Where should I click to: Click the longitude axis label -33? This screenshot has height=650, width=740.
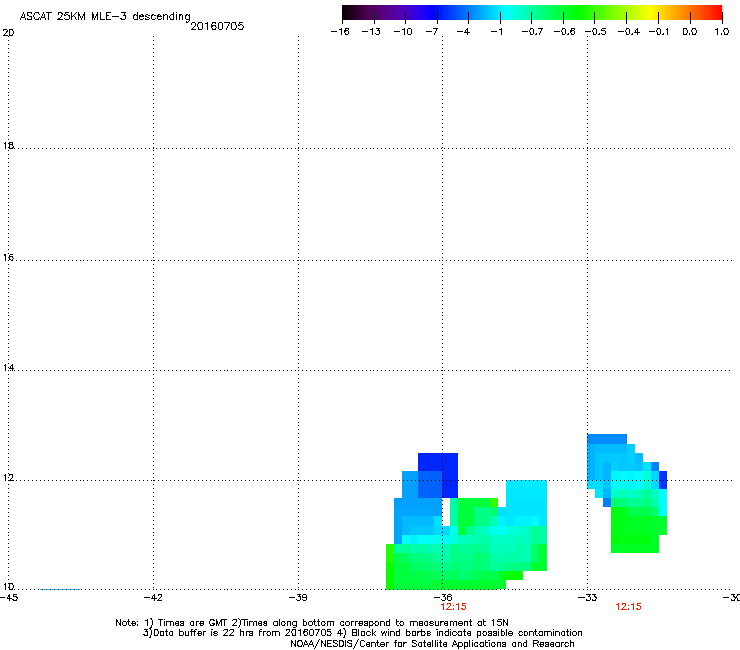(x=588, y=598)
